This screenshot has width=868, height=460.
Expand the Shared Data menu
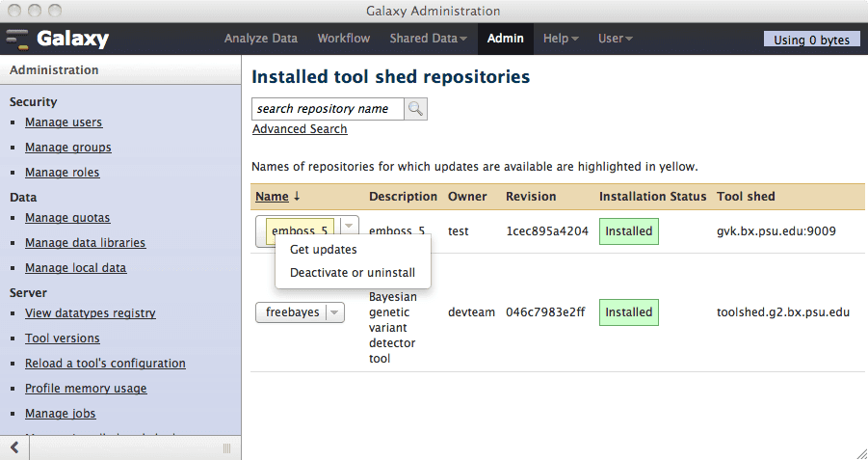428,39
